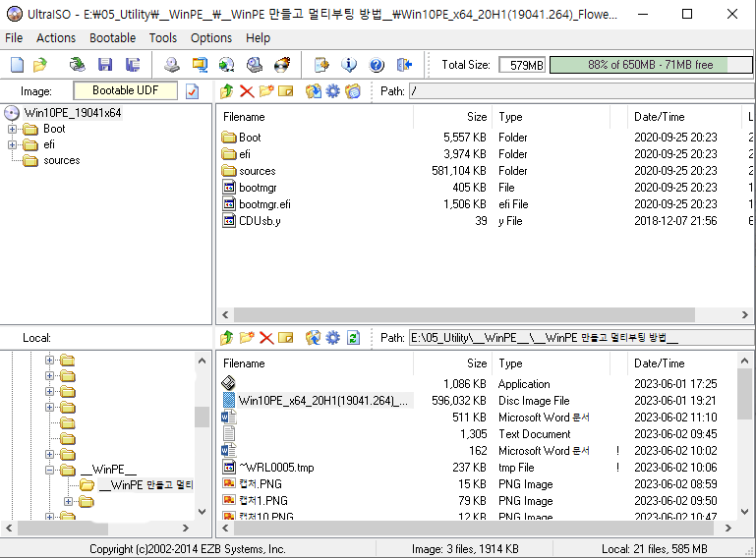Click the Bootable UDF image type button
Screen dimensions: 756x558
coord(126,90)
